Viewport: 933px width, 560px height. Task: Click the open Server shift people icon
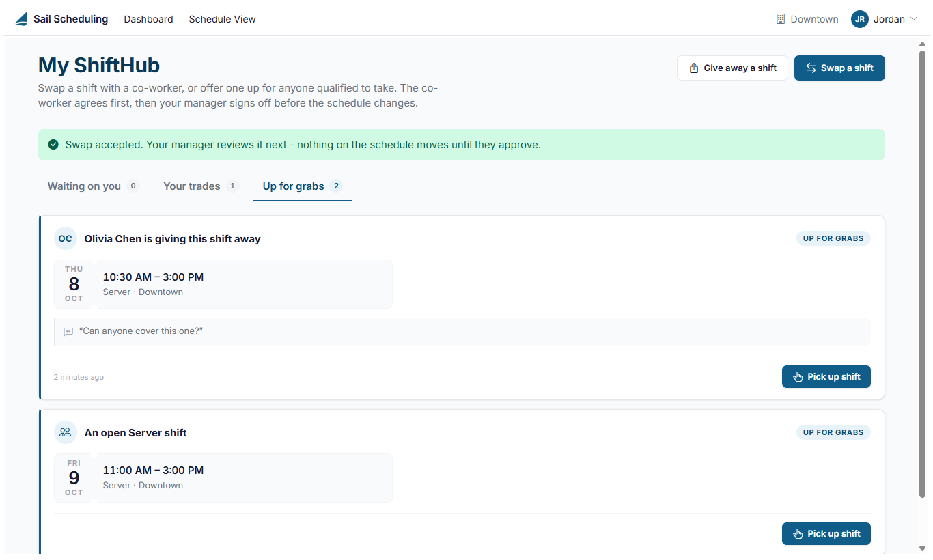coord(66,432)
